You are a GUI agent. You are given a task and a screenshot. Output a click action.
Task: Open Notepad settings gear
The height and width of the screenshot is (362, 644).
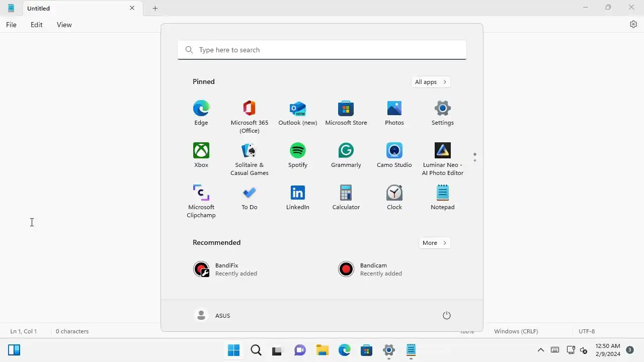pos(633,24)
